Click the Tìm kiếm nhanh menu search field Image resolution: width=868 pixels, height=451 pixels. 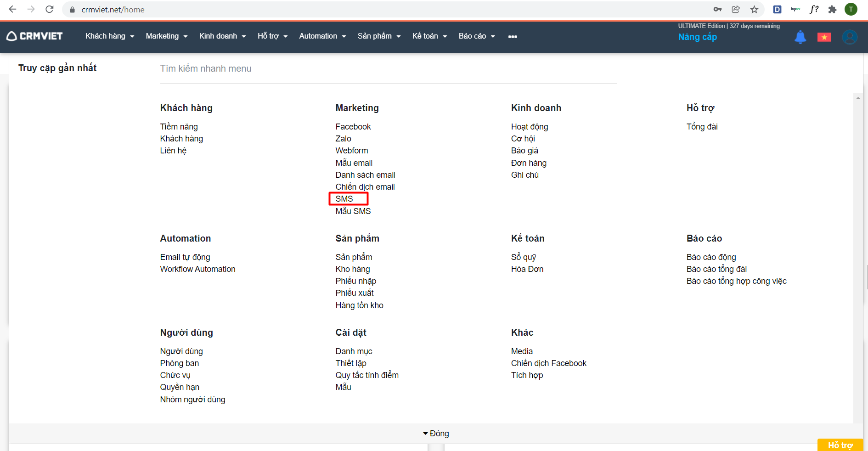click(x=388, y=69)
